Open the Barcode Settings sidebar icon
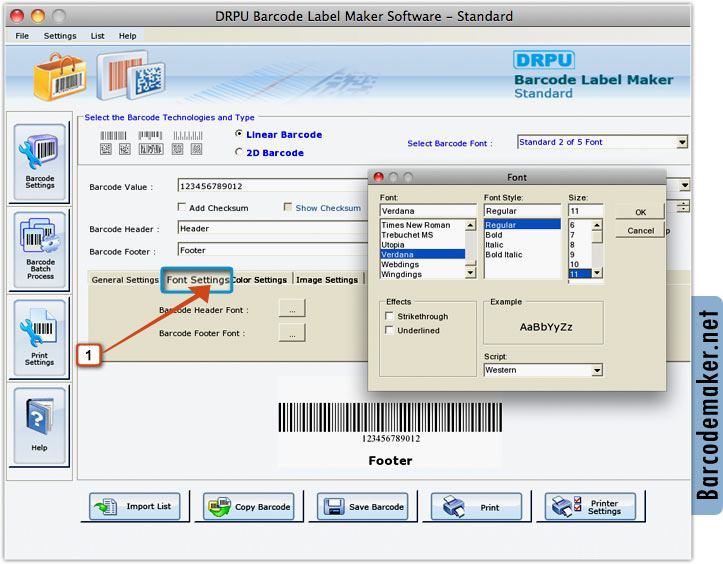 40,161
